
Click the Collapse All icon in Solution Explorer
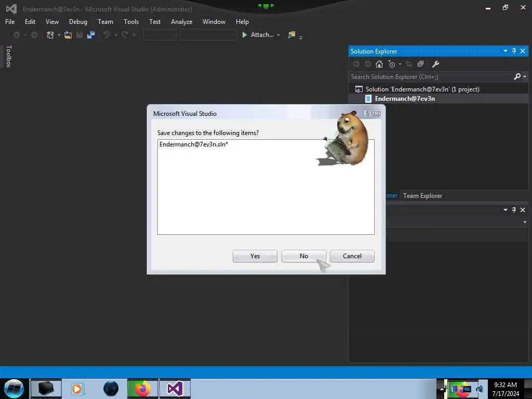420,64
